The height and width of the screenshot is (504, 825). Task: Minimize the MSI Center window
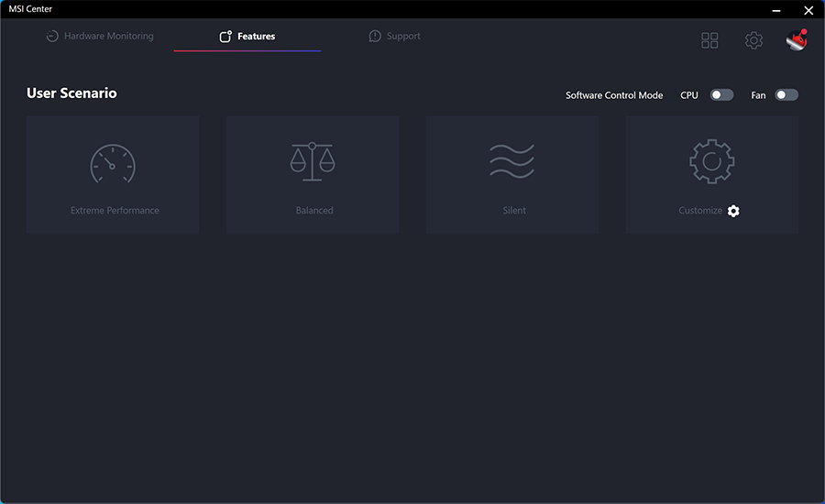pyautogui.click(x=776, y=10)
